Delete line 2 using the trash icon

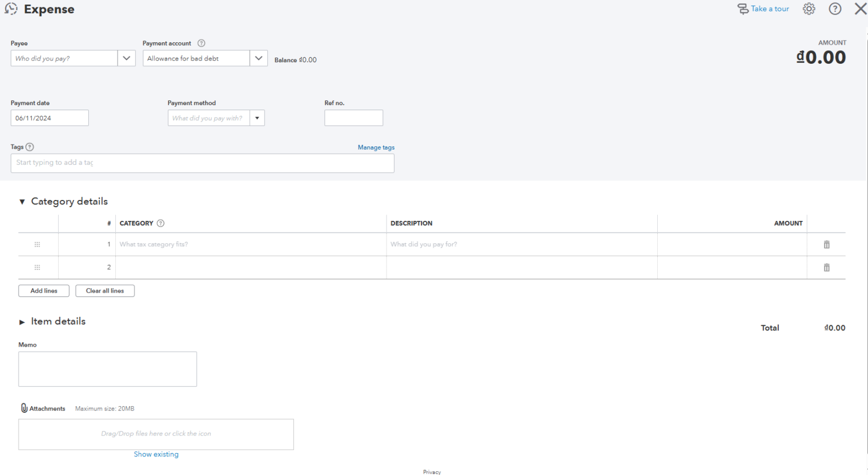pyautogui.click(x=826, y=267)
